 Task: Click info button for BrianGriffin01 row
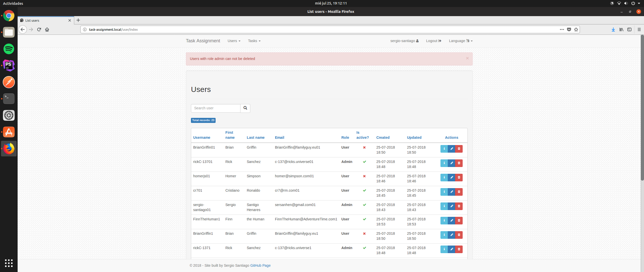click(x=444, y=149)
